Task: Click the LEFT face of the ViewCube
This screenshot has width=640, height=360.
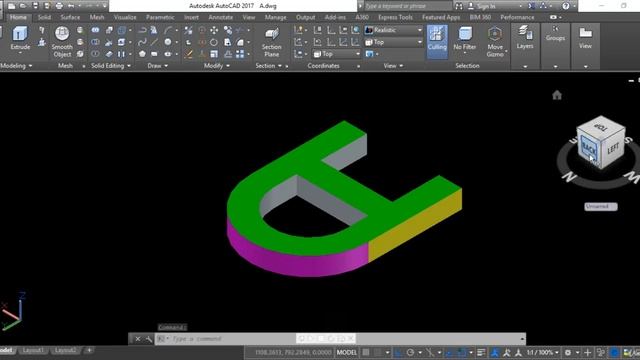Action: click(612, 149)
